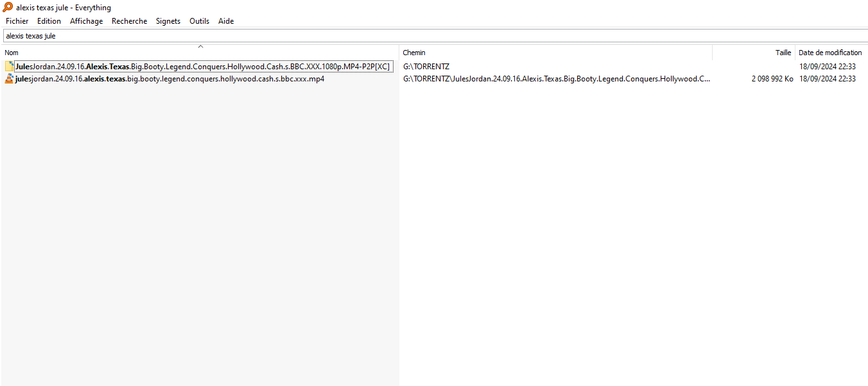Click the Everything magnifier icon in title bar
This screenshot has width=868, height=386.
pos(8,7)
